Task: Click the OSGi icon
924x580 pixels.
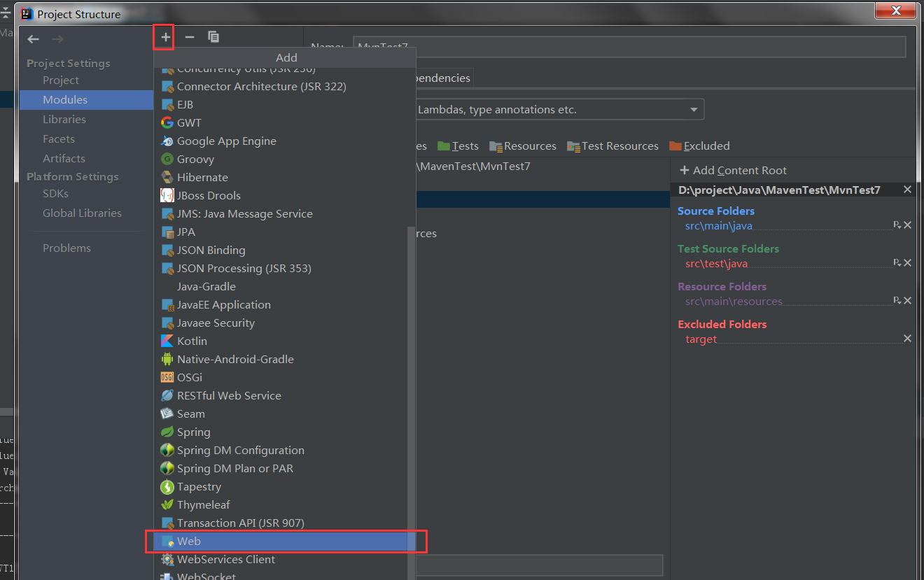Action: (167, 378)
